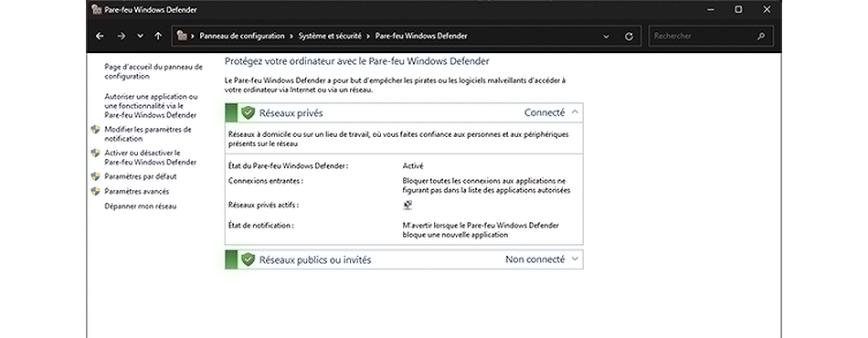The image size is (868, 338).
Task: Refresh the Pare-feu Windows Defender page
Action: click(629, 36)
